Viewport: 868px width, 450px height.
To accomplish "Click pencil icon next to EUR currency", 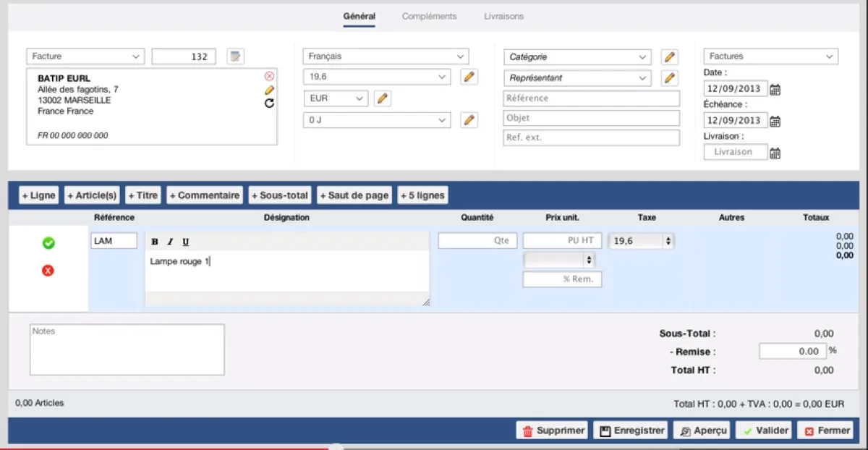I will (x=383, y=98).
